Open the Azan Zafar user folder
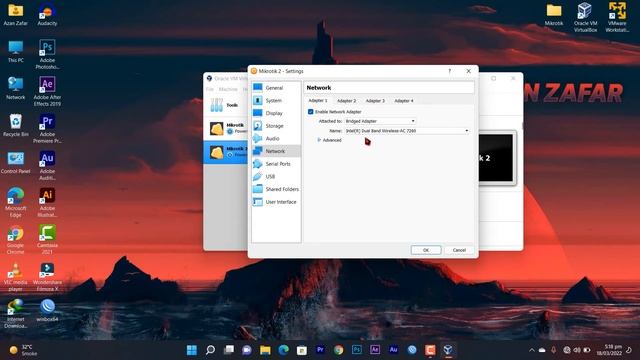640x360 pixels. point(16,14)
